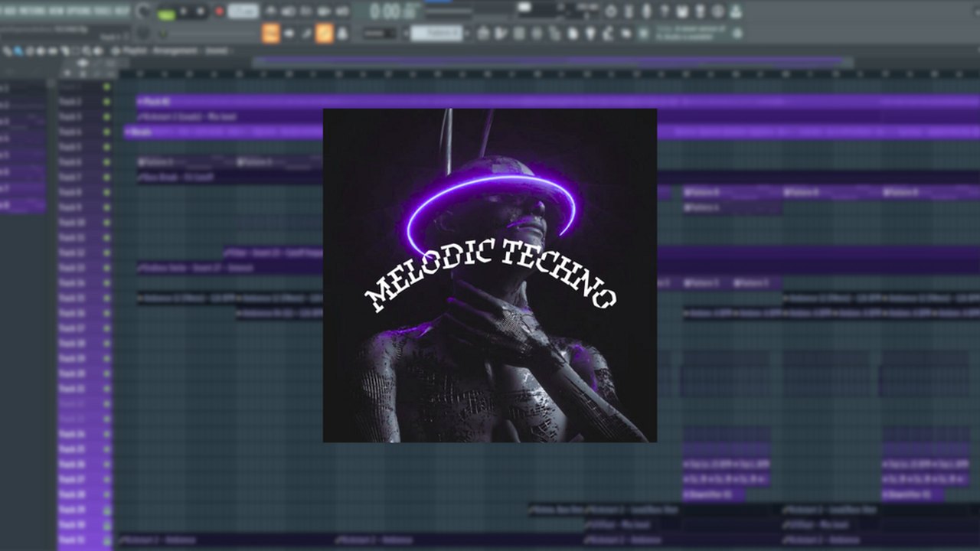Save project with the floppy disk icon
Viewport: 980px width, 551px height.
tap(682, 11)
